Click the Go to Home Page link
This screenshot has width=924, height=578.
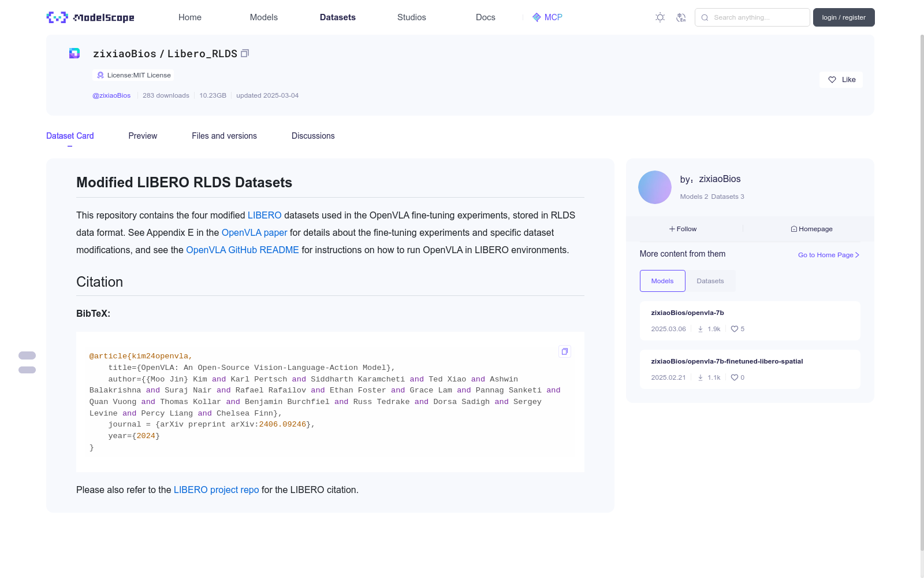point(829,255)
